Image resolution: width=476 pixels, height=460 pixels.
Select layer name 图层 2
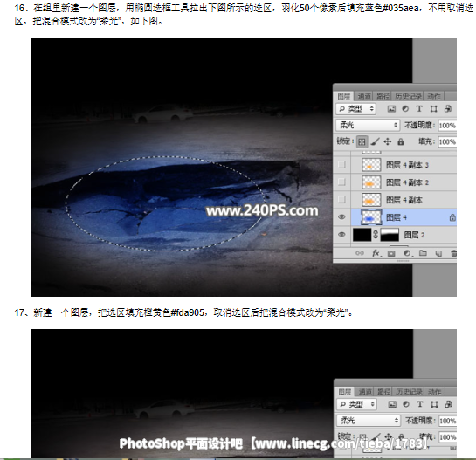(414, 235)
